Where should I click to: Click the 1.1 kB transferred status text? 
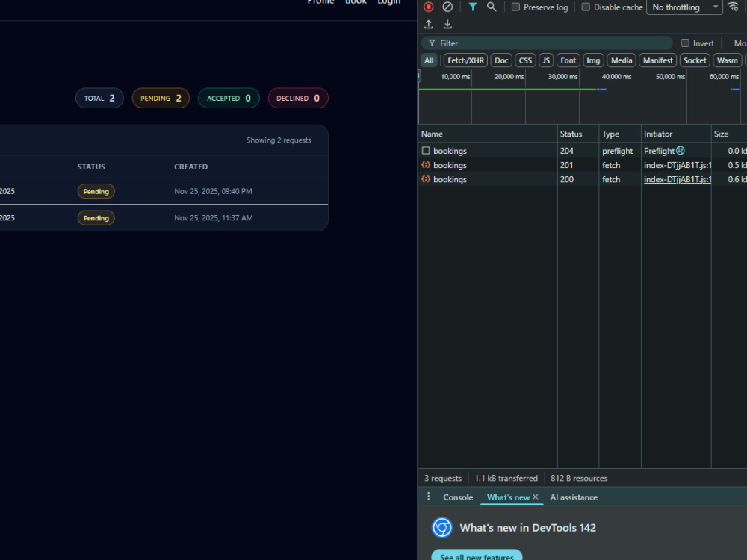pyautogui.click(x=506, y=478)
